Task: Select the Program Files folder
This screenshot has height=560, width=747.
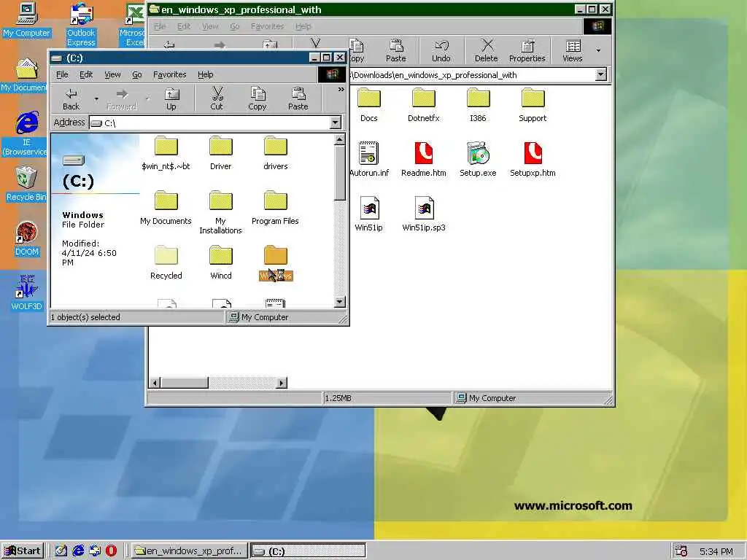Action: coord(275,208)
